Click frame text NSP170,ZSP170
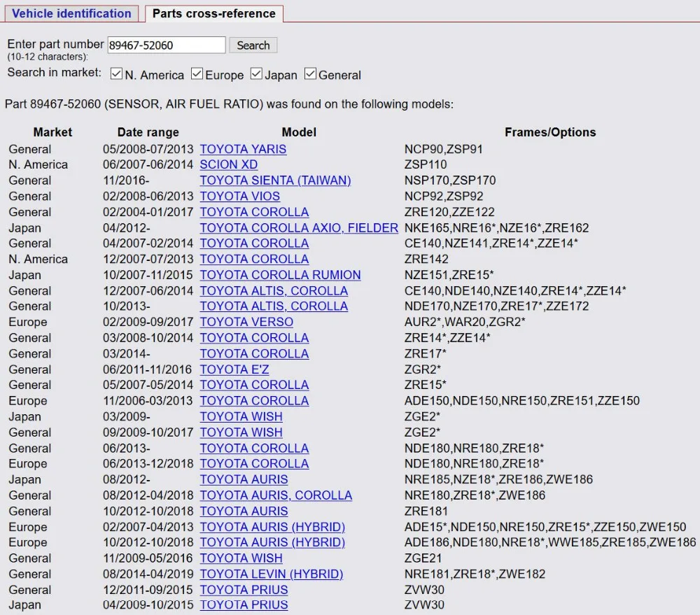The image size is (700, 615). [x=450, y=181]
